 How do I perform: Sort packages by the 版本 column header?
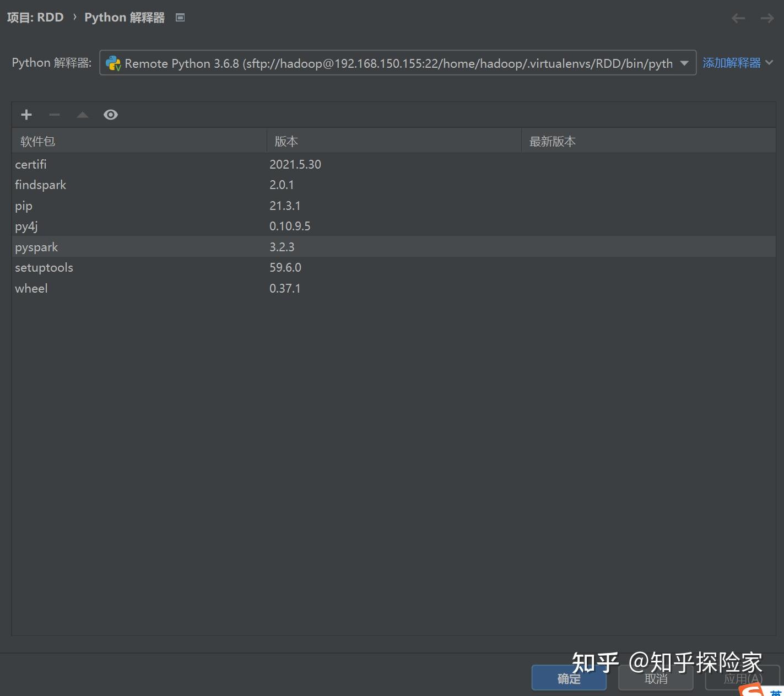(286, 141)
